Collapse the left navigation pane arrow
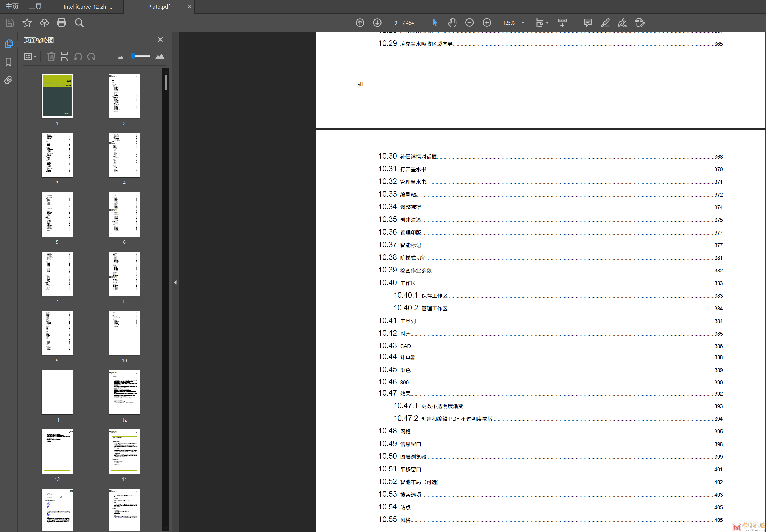766x532 pixels. click(x=175, y=282)
